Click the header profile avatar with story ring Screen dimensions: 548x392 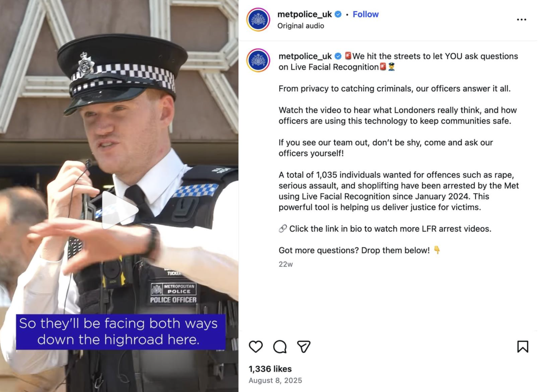tap(258, 20)
